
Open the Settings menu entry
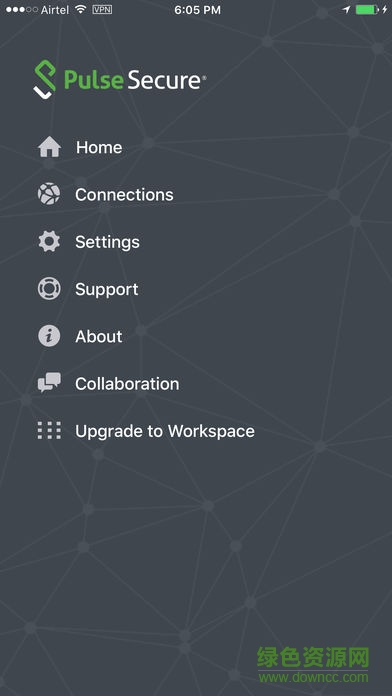107,242
